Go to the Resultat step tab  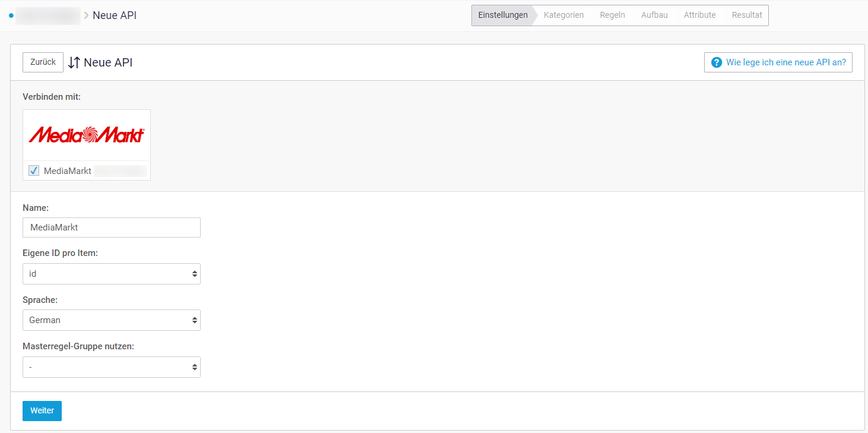click(x=747, y=15)
